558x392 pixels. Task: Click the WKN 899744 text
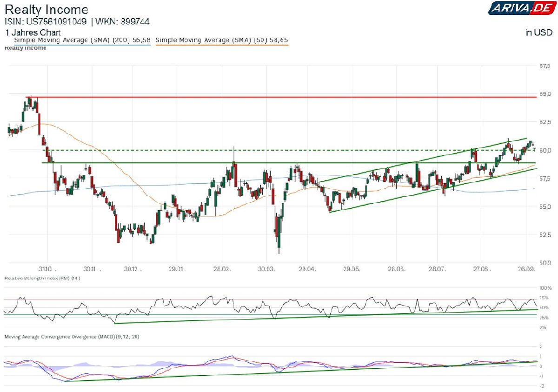(x=123, y=21)
